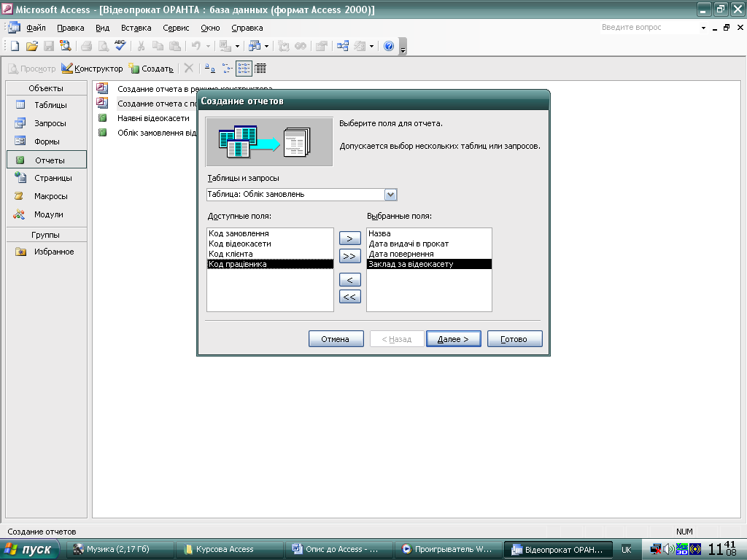The image size is (747, 560).
Task: Select Назва in selected fields
Action: [x=429, y=233]
